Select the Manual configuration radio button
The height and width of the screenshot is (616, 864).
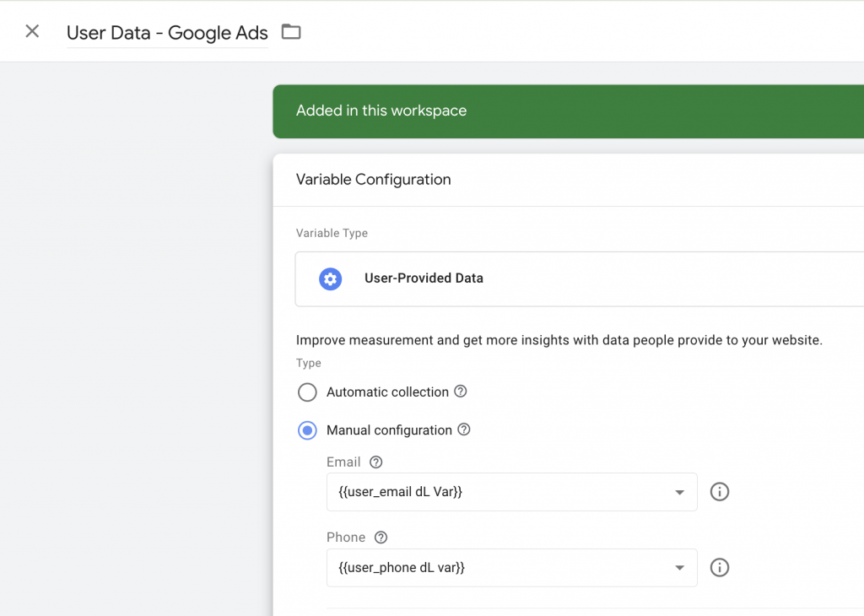tap(307, 430)
